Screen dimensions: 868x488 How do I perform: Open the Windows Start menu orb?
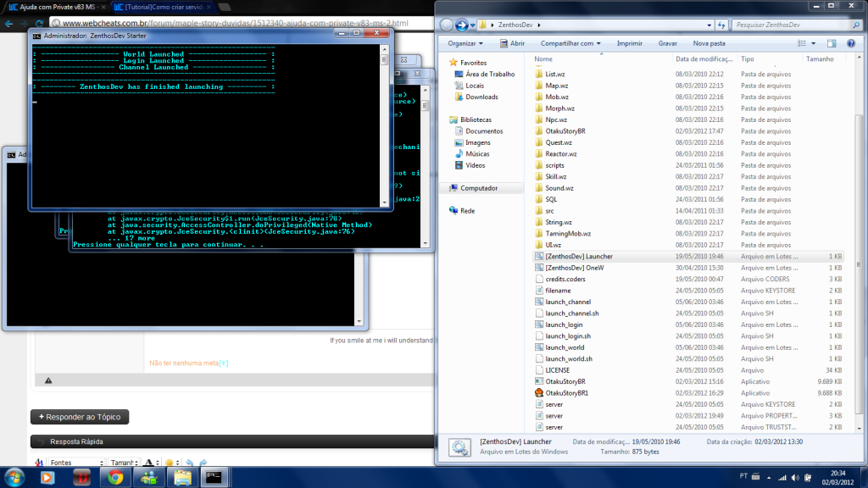coord(14,477)
